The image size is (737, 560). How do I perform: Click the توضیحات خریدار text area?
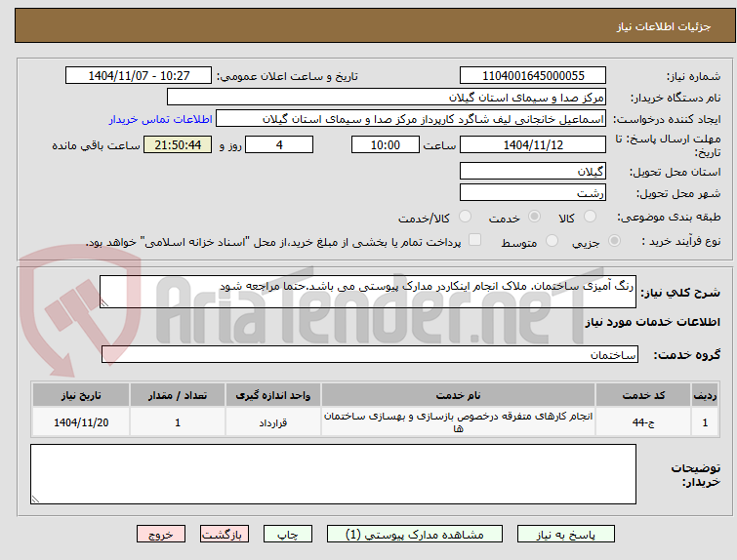[333, 474]
